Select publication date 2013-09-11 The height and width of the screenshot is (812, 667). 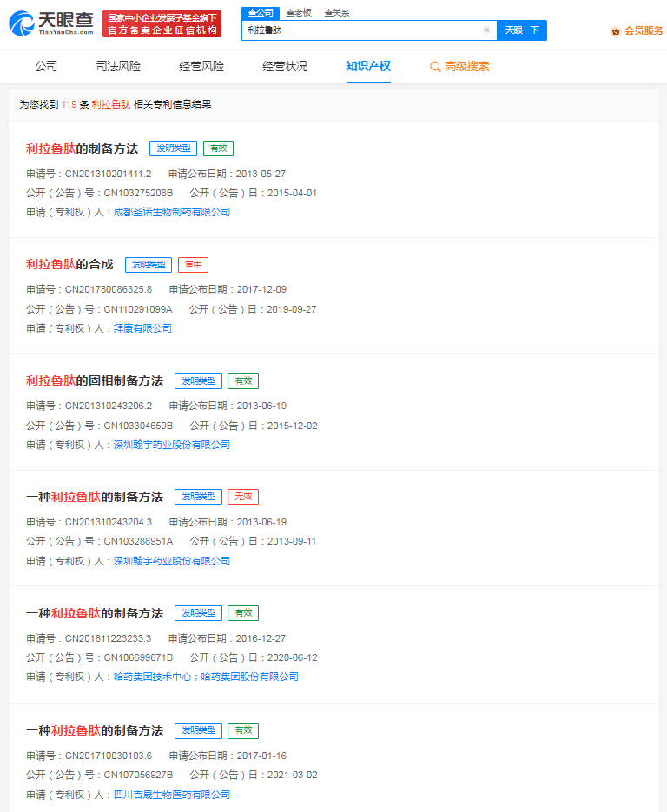coord(292,541)
